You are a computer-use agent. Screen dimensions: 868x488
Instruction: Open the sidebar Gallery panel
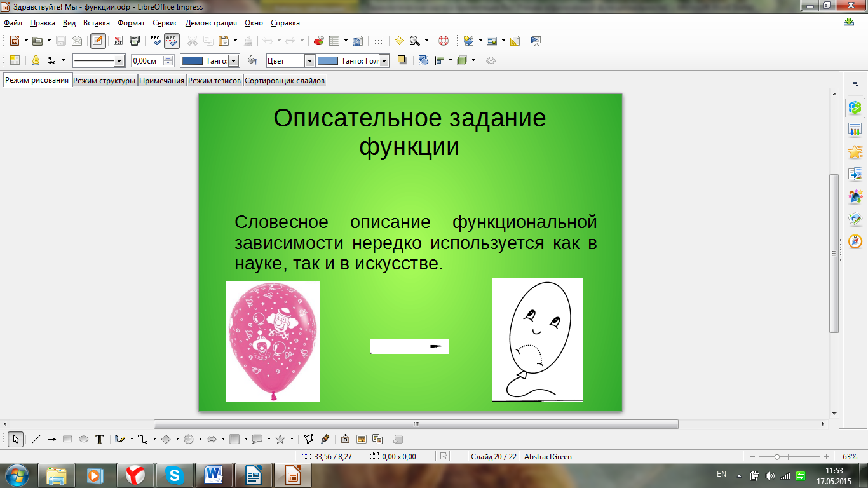(855, 219)
